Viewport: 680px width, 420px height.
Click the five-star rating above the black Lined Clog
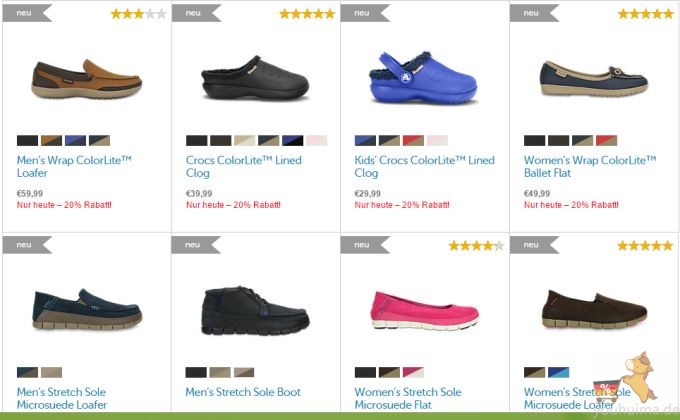click(x=306, y=14)
